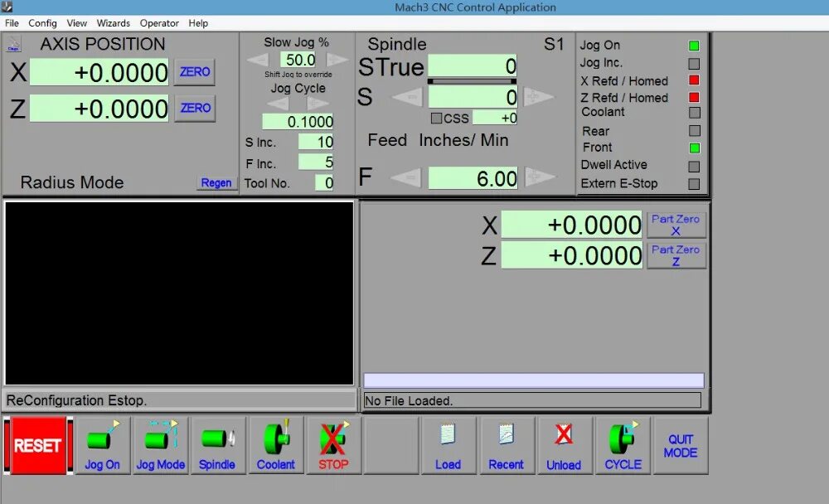Click the jog step 0.1000 field
Viewport: 829px width, 504px height.
click(x=298, y=122)
